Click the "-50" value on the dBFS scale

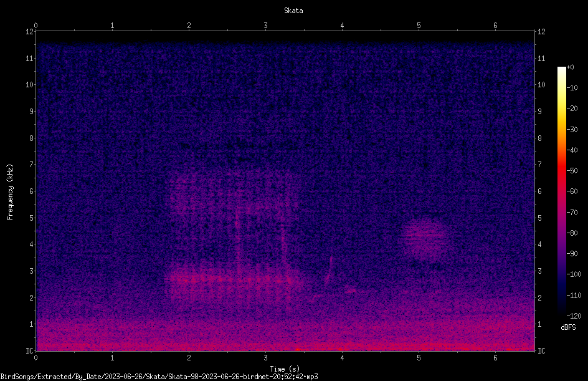[x=572, y=171]
